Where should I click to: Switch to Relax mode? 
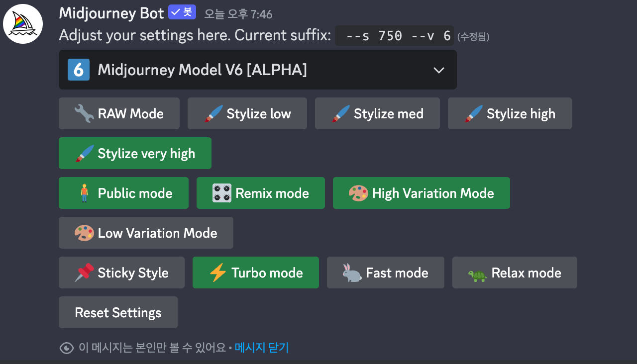coord(515,273)
